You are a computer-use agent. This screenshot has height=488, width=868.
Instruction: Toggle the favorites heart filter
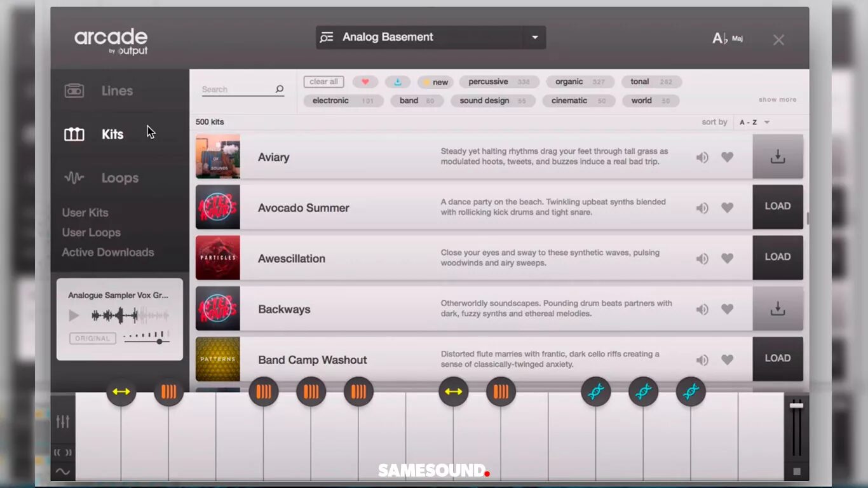[365, 82]
